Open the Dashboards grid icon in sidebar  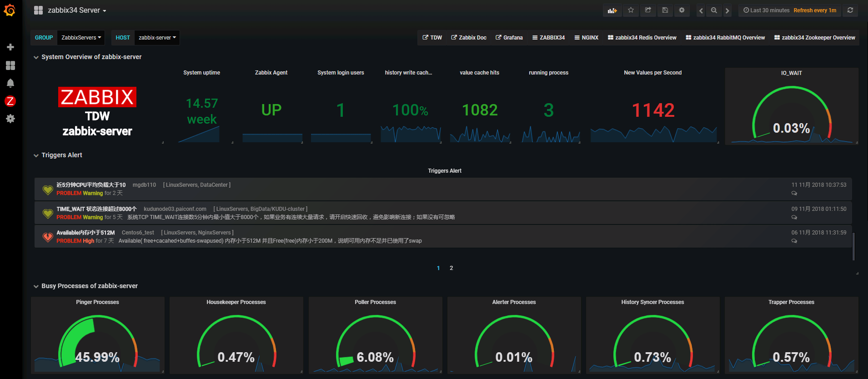point(10,65)
